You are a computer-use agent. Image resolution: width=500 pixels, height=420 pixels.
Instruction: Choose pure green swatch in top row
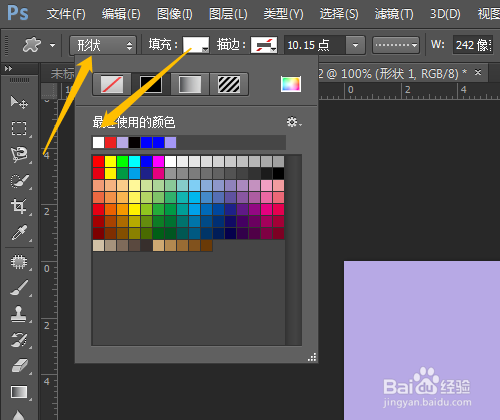pyautogui.click(x=122, y=161)
